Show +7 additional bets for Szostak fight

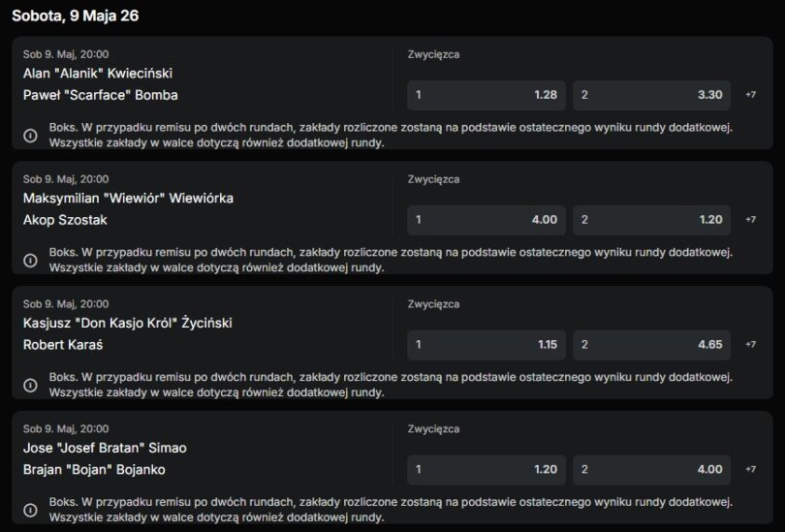(x=750, y=220)
